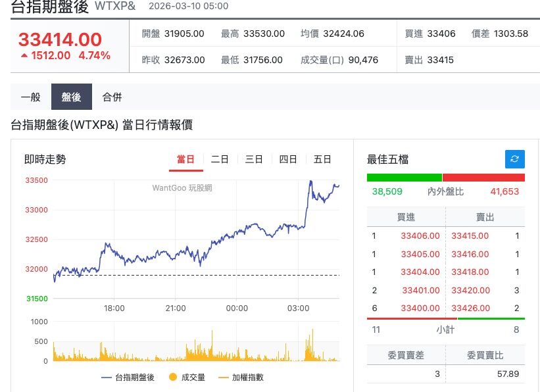Click the WantGoo 玩股網 watermark on chart

tap(184, 188)
